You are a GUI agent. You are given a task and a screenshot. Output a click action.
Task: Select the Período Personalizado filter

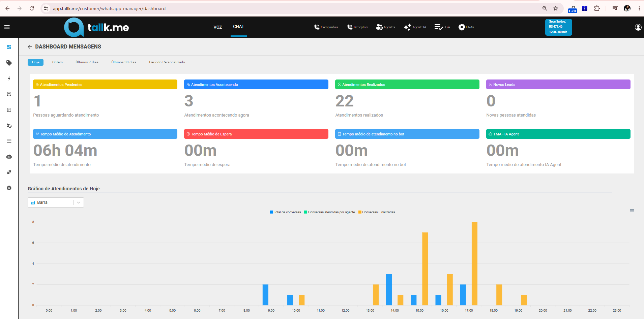[167, 62]
